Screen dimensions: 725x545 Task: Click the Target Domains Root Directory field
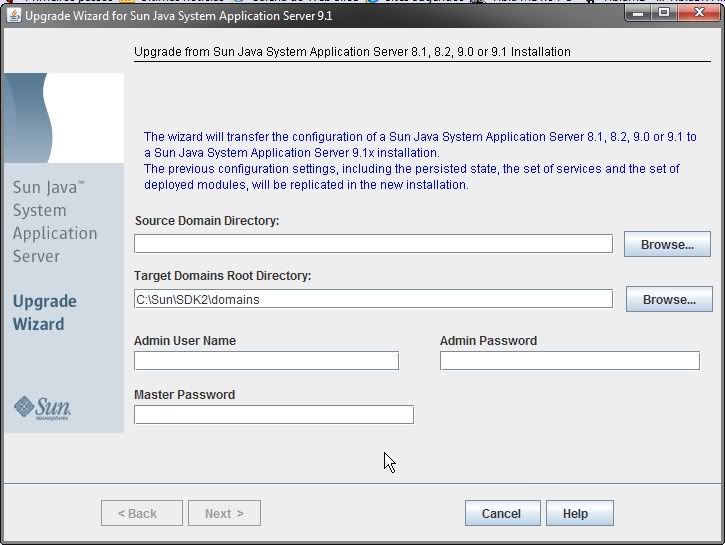tap(373, 299)
